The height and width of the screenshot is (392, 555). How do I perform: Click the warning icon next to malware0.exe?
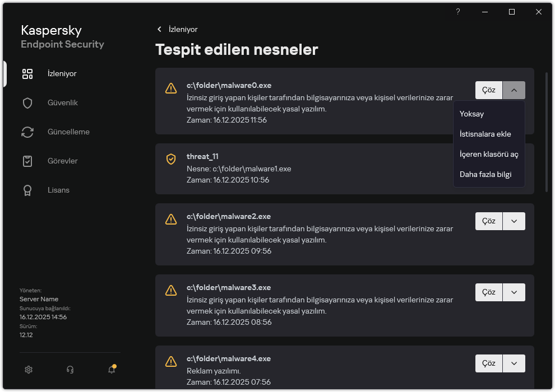[171, 88]
